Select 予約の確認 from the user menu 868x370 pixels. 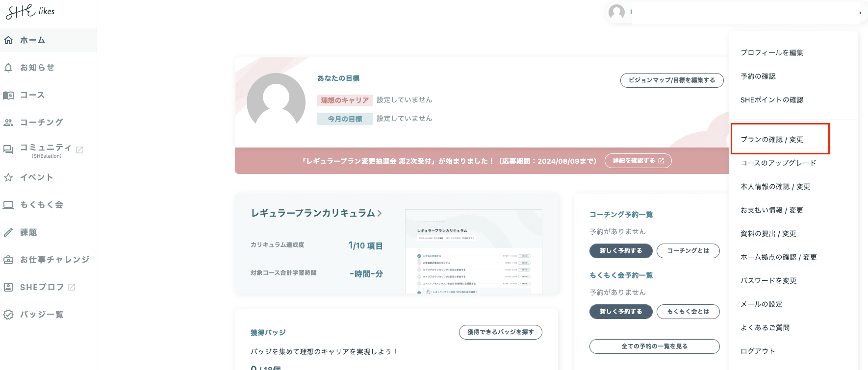758,76
